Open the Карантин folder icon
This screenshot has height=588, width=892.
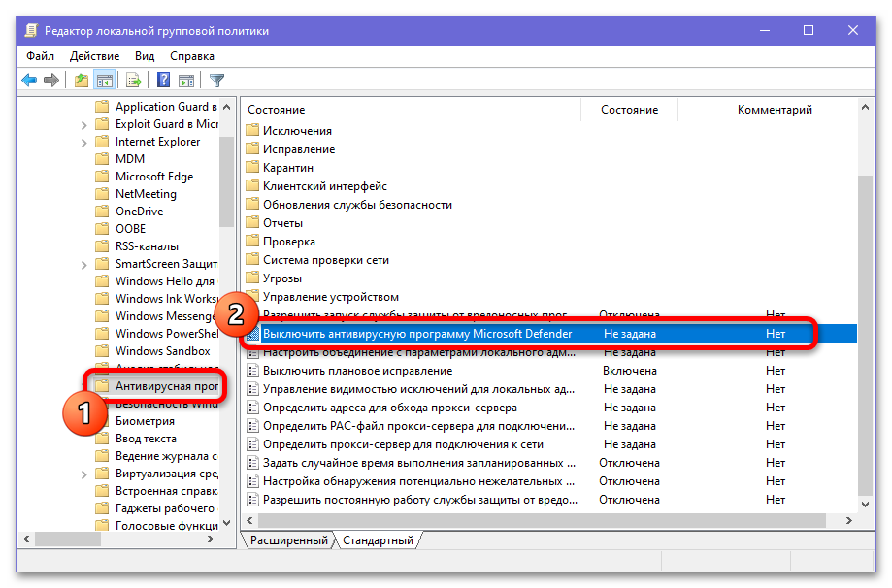pos(252,167)
